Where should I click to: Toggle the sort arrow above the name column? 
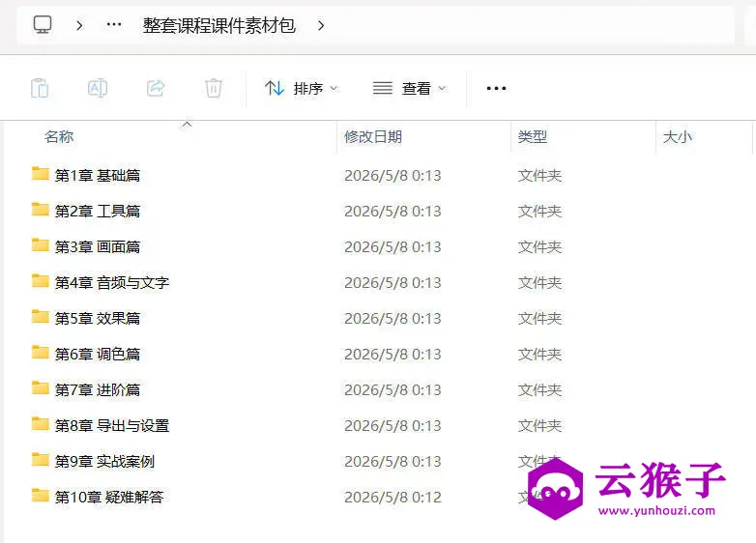(188, 125)
